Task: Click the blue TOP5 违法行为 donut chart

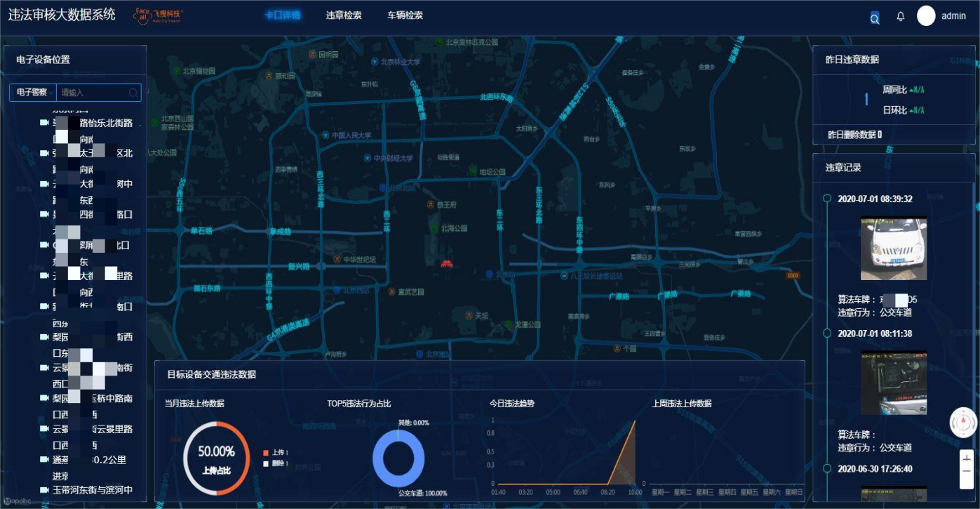Action: (398, 459)
